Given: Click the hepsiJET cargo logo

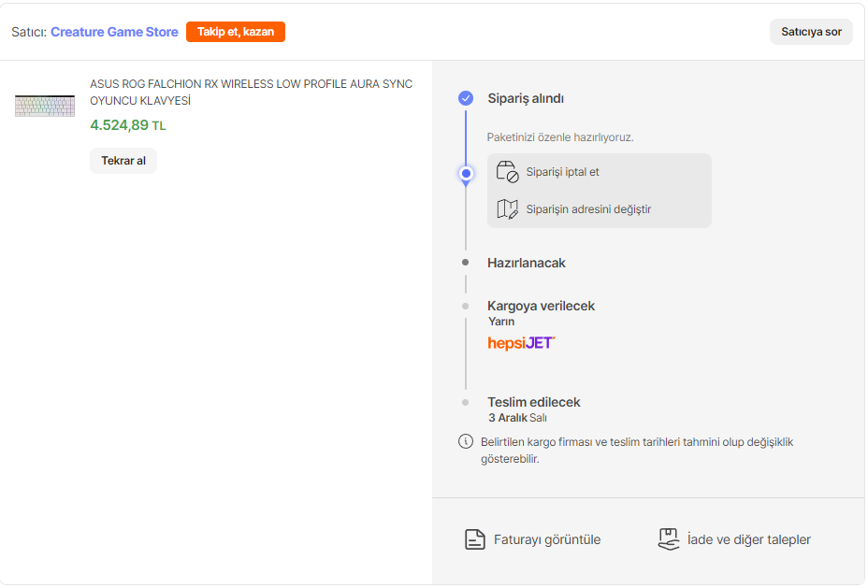Looking at the screenshot, I should 521,343.
